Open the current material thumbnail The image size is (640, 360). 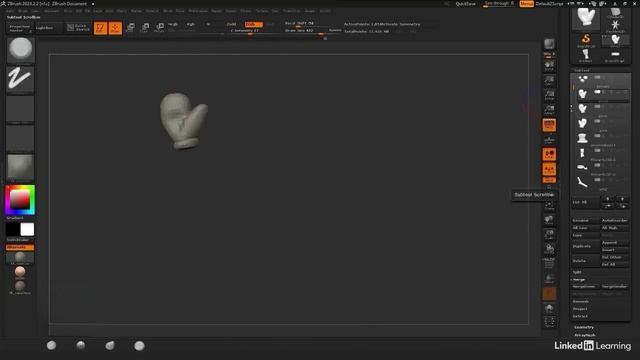20,167
